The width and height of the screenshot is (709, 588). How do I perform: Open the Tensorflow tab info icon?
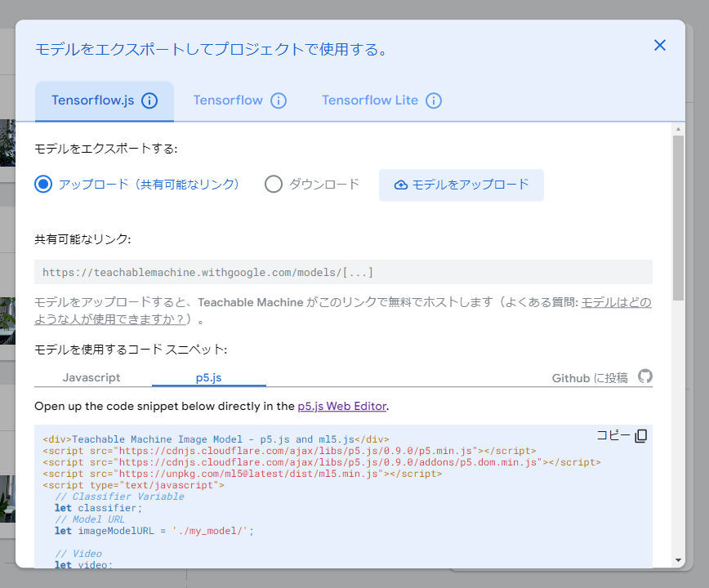[x=279, y=100]
